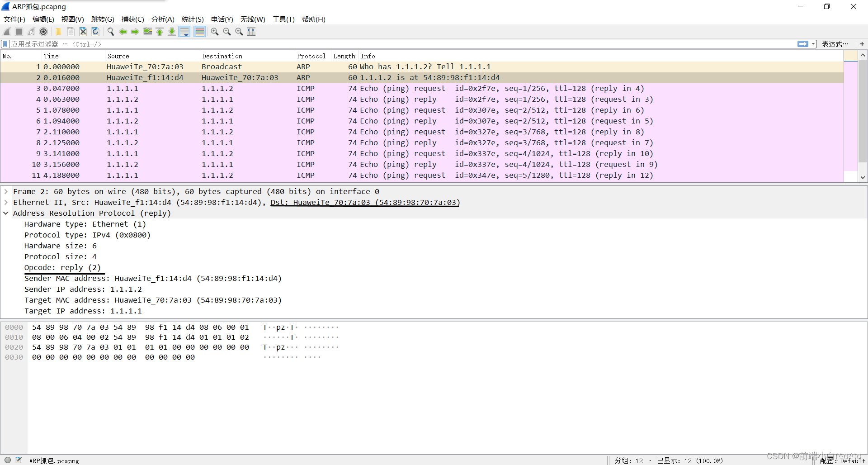Jump to last packet icon
Screen dimensions: 868x465
point(172,32)
